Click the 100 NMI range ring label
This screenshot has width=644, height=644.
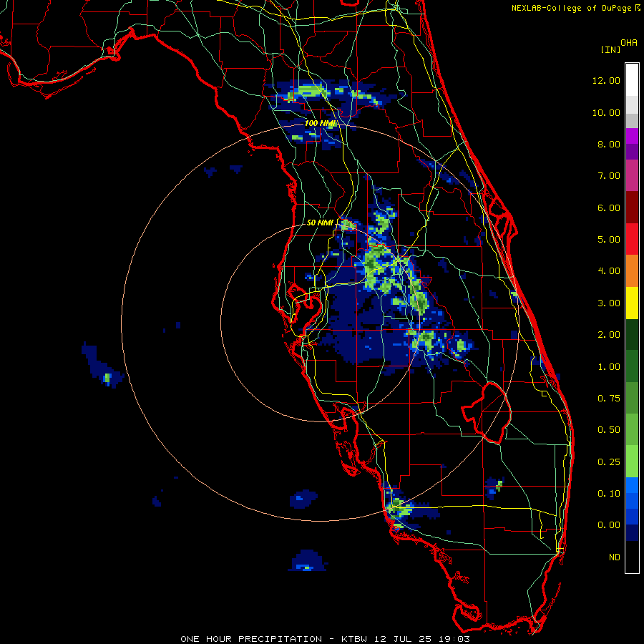320,123
